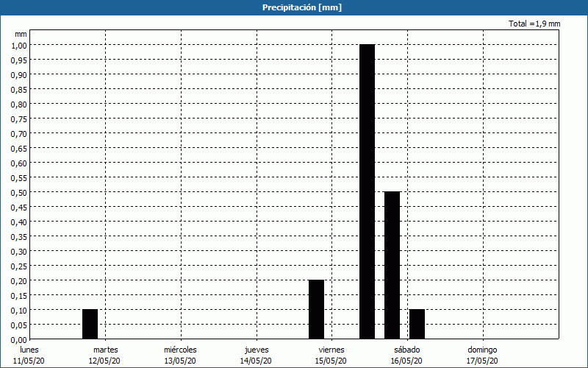Click the 0,30 y-axis value

click(19, 251)
